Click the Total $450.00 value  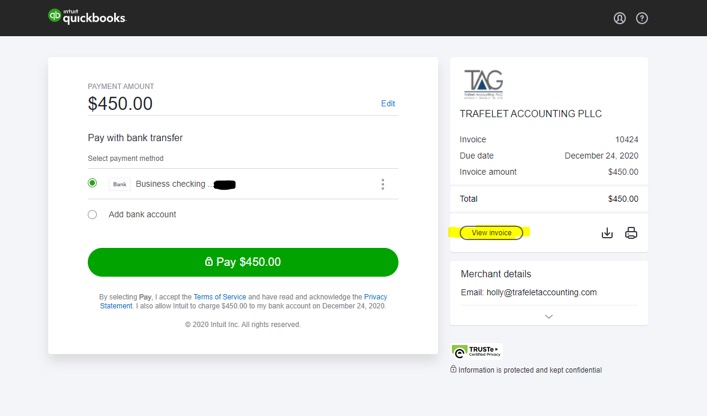tap(623, 199)
